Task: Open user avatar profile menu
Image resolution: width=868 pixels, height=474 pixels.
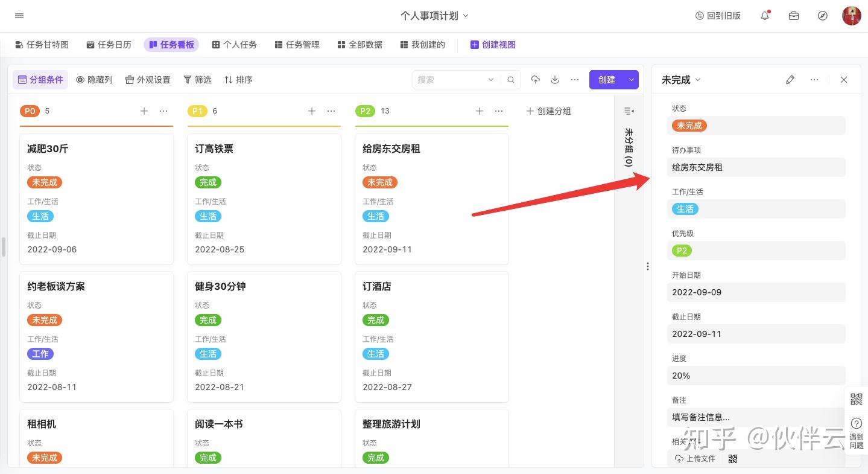Action: coord(852,16)
